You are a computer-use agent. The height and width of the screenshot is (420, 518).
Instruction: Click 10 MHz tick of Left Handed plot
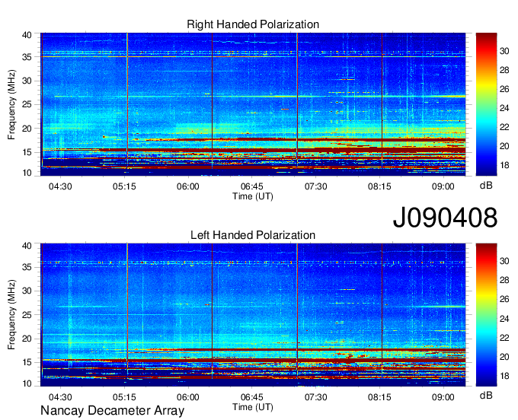point(27,383)
